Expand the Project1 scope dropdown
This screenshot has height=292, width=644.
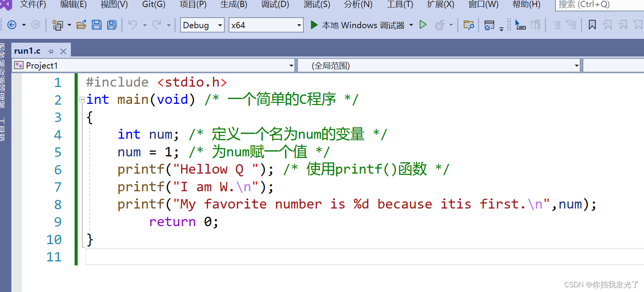291,65
